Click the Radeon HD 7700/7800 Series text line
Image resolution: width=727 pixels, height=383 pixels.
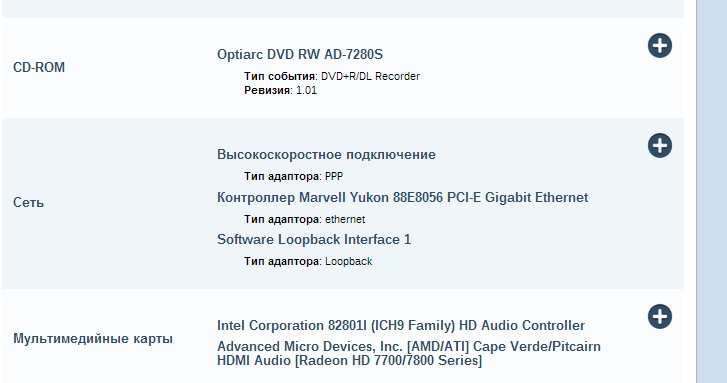tap(349, 361)
